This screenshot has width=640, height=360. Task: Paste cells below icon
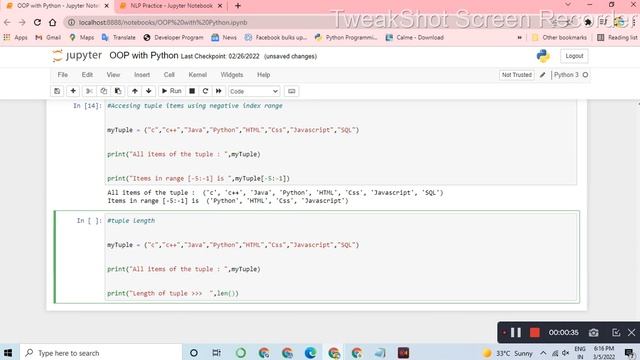click(x=118, y=91)
